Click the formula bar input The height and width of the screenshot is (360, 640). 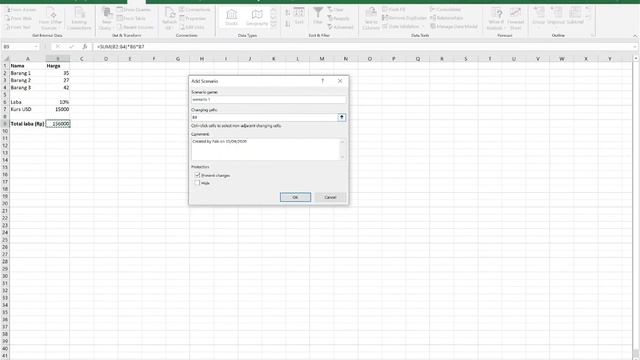(363, 47)
